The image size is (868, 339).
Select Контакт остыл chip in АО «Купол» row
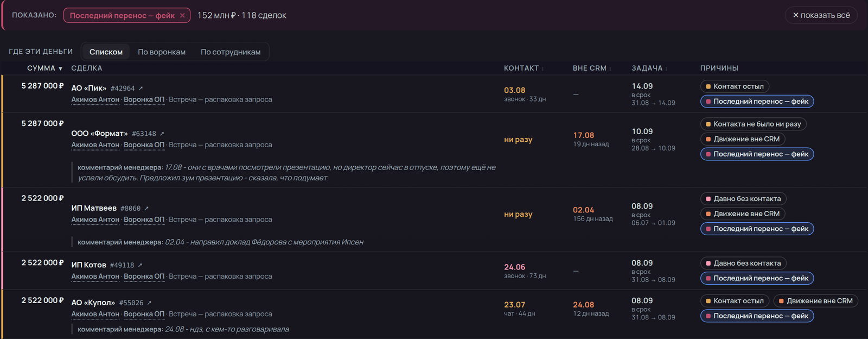point(735,301)
